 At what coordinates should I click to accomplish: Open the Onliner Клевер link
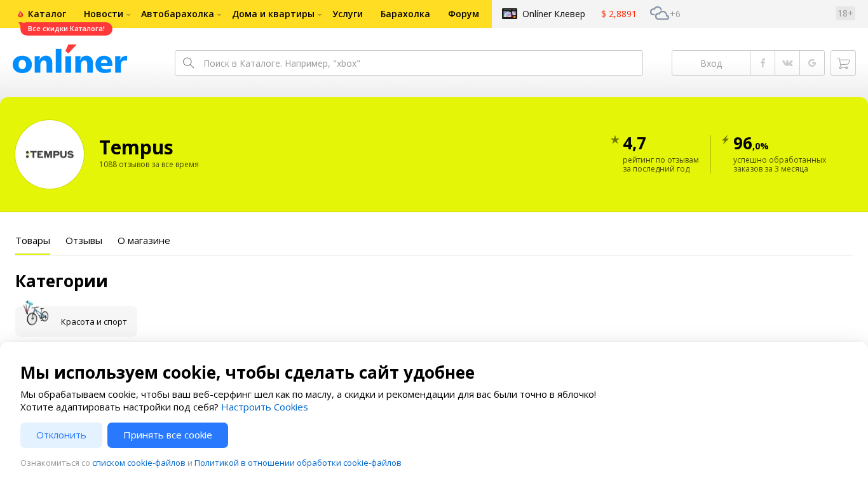coord(553,13)
